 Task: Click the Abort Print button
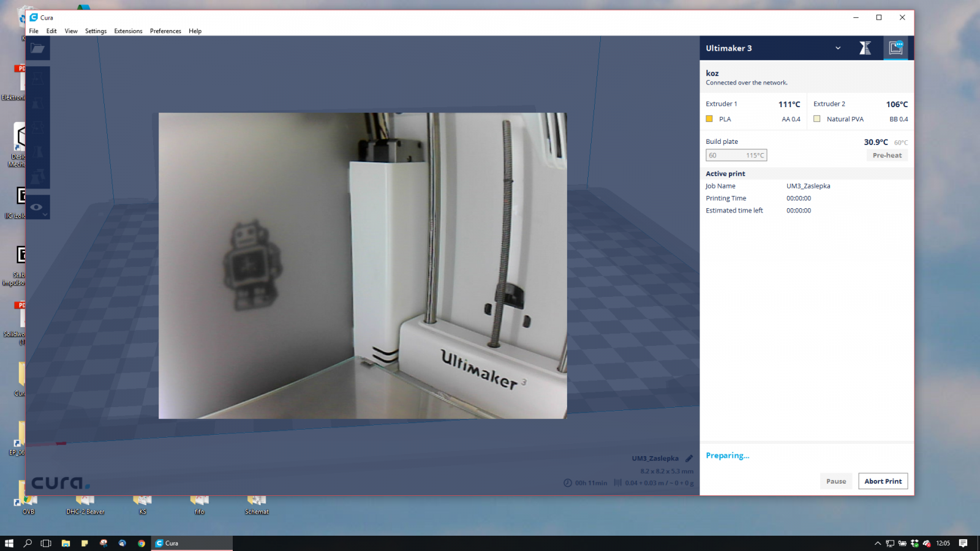[x=883, y=481]
